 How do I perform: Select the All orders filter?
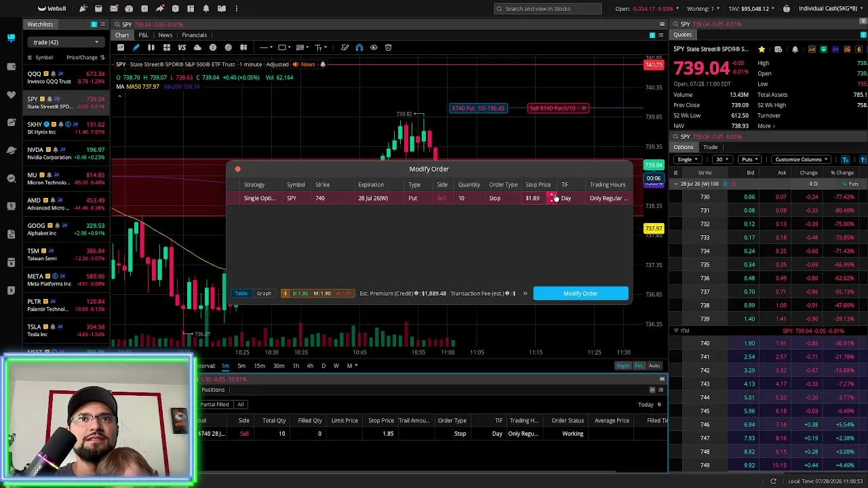pyautogui.click(x=241, y=405)
